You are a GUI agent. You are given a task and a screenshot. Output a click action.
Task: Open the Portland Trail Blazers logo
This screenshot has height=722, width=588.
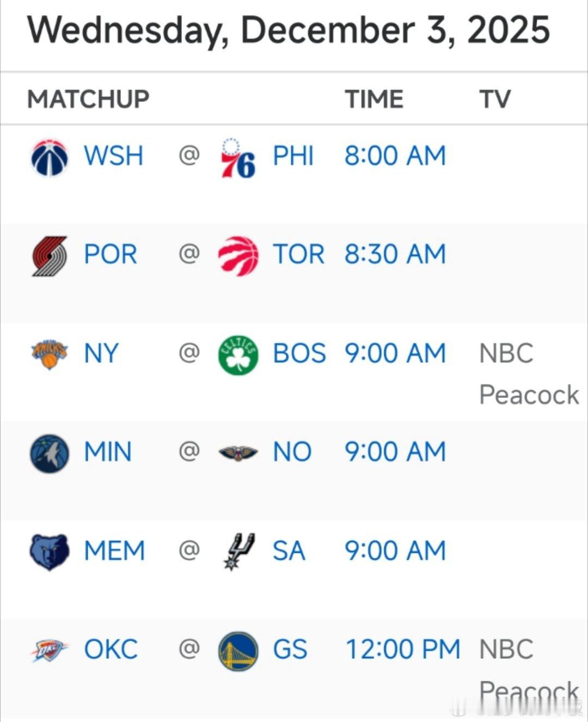point(50,256)
